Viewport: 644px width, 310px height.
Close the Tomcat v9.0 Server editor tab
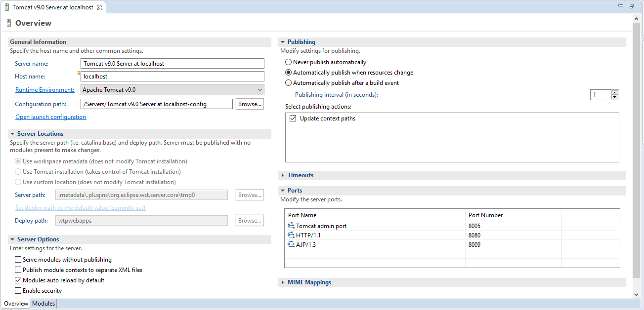pyautogui.click(x=99, y=7)
